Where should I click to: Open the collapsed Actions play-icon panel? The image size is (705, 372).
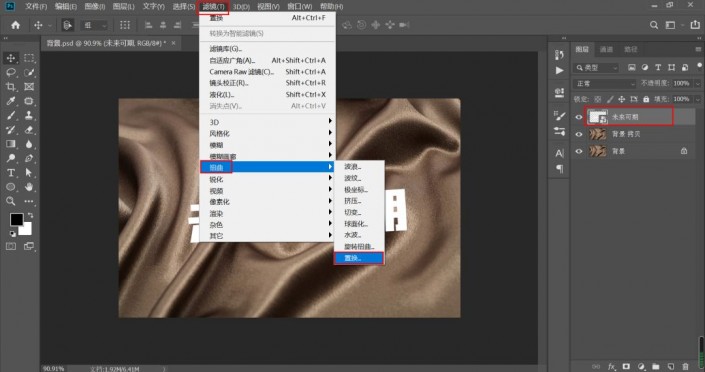click(559, 71)
